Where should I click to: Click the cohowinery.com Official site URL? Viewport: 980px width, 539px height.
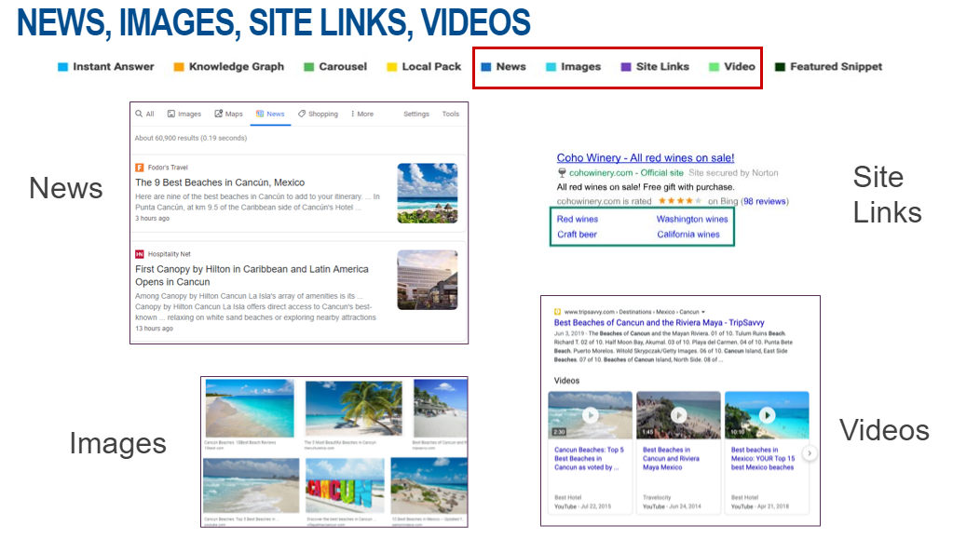click(626, 173)
